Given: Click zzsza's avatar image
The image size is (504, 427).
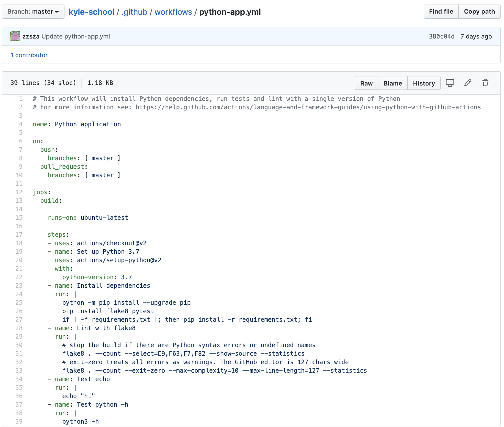Looking at the screenshot, I should [x=15, y=37].
